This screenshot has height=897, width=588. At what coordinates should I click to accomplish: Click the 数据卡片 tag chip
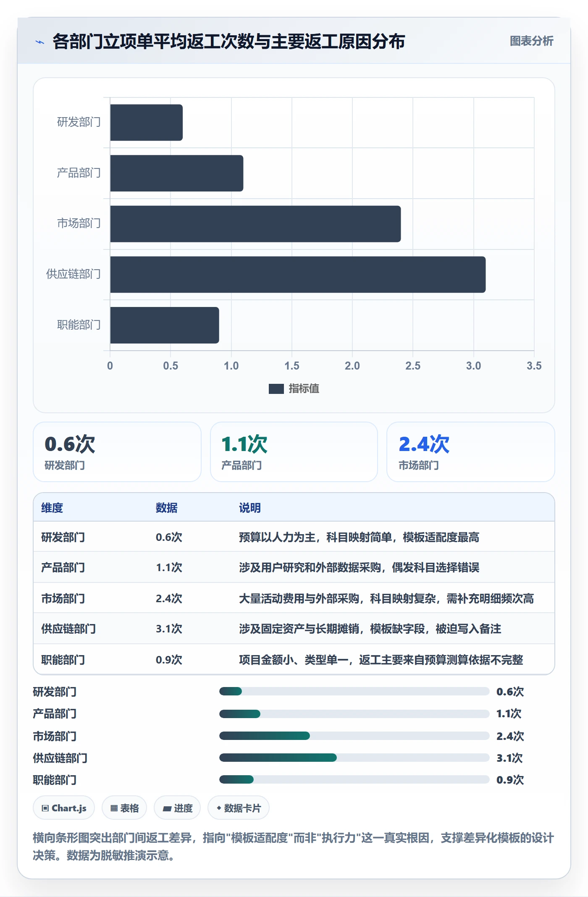(239, 808)
